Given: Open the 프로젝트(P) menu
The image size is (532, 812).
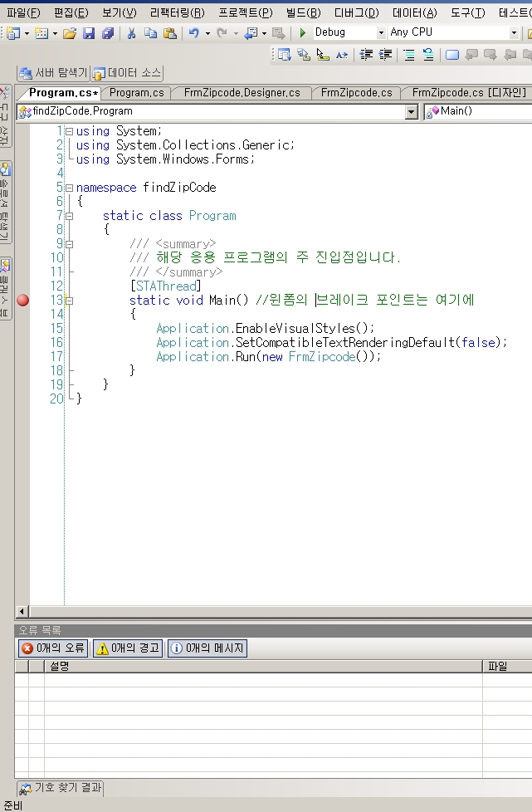Looking at the screenshot, I should (246, 13).
